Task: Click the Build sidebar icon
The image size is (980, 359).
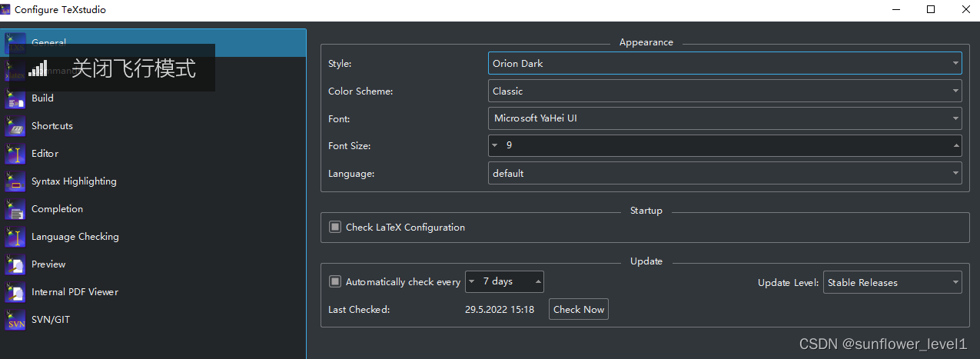Action: [x=15, y=98]
